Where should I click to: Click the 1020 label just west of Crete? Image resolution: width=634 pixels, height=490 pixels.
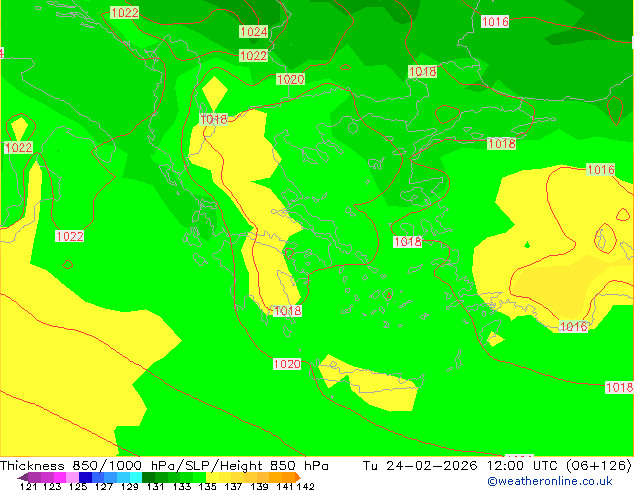(287, 364)
